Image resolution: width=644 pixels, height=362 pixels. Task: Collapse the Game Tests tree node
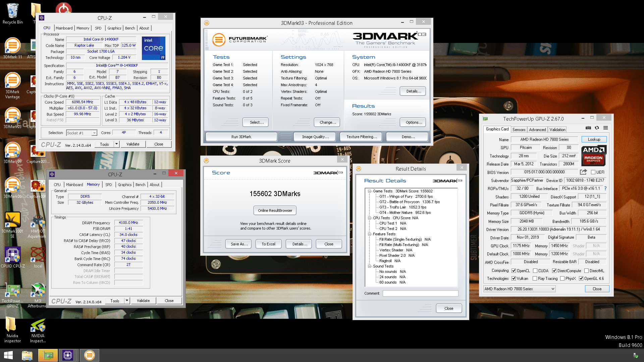point(369,191)
